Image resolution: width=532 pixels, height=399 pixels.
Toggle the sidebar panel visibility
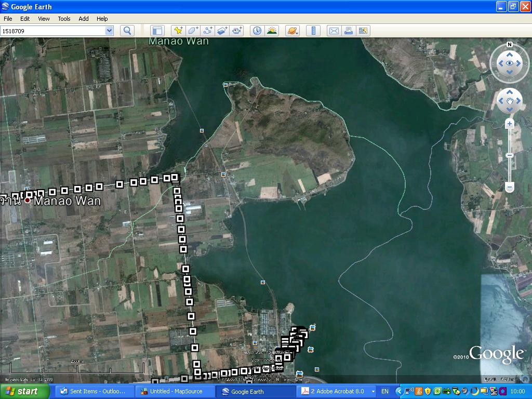pyautogui.click(x=157, y=31)
